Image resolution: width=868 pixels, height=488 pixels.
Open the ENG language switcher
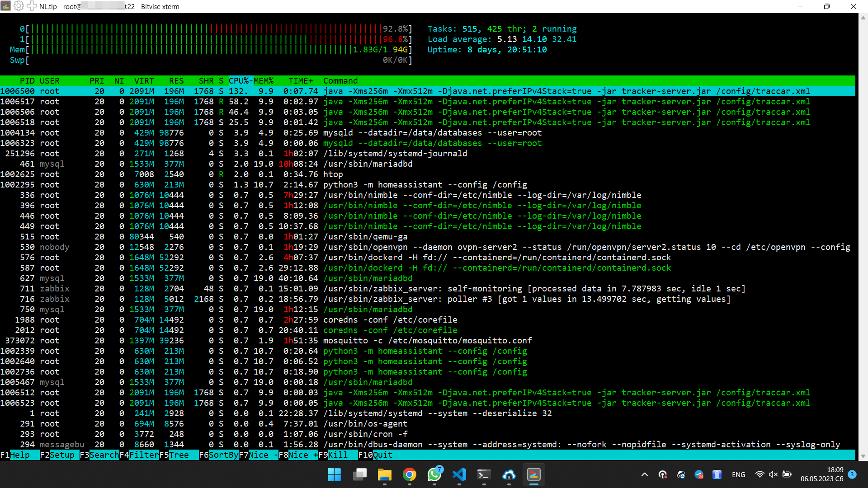point(738,474)
